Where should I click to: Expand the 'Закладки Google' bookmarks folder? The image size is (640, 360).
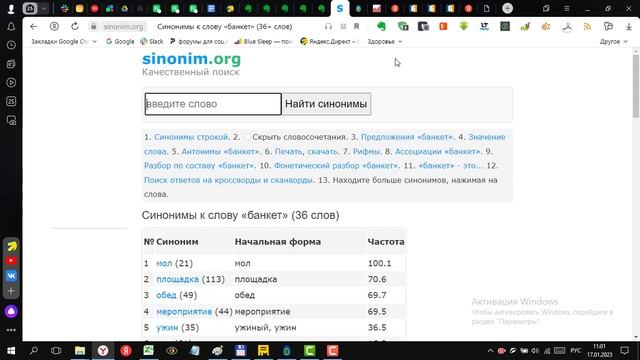(64, 42)
